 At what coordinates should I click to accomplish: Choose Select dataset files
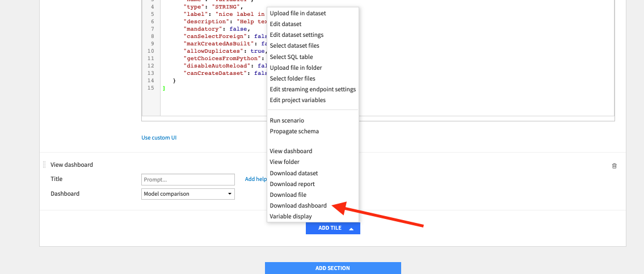(x=294, y=45)
